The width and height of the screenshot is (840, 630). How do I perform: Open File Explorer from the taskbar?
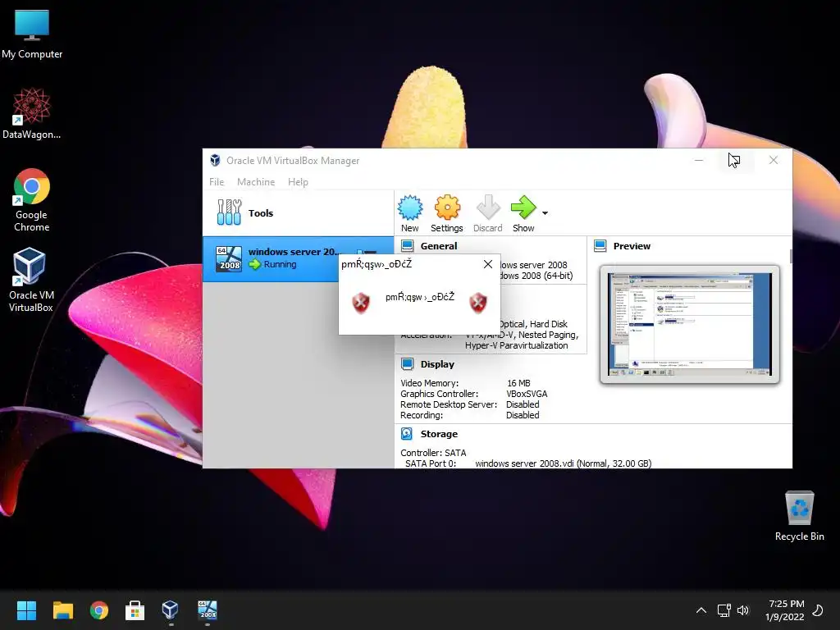pos(62,610)
